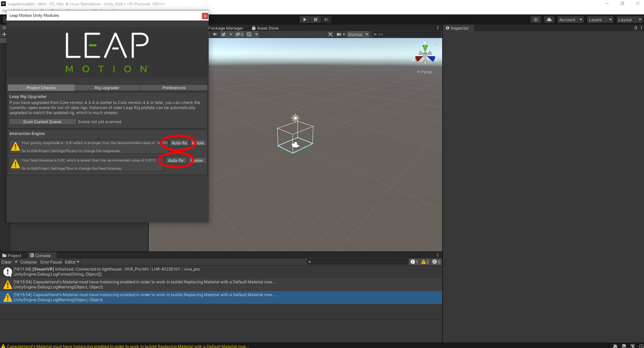Toggle info messages filter in Console
The width and height of the screenshot is (644, 348).
click(414, 262)
